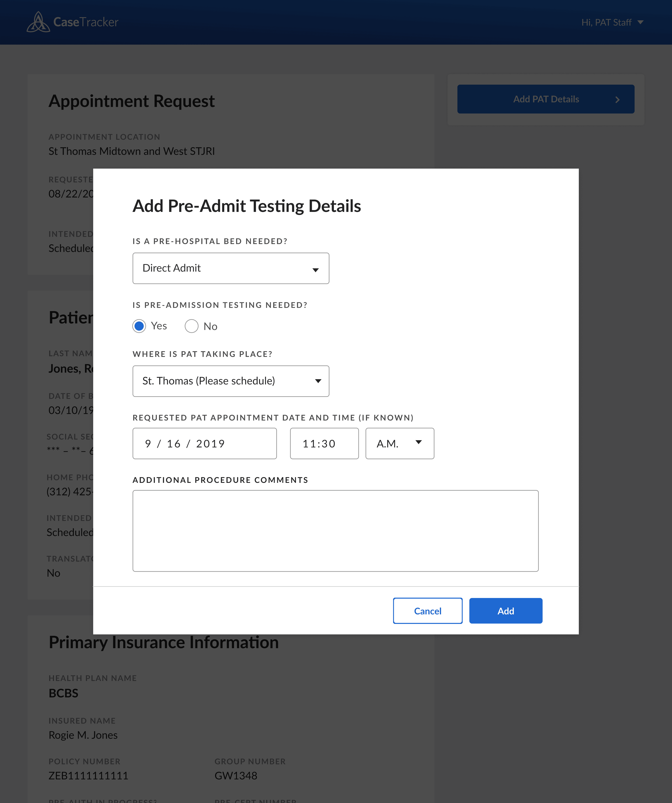Screen dimensions: 672x803
Task: Click the Direct Admit dropdown arrow
Action: click(x=315, y=270)
